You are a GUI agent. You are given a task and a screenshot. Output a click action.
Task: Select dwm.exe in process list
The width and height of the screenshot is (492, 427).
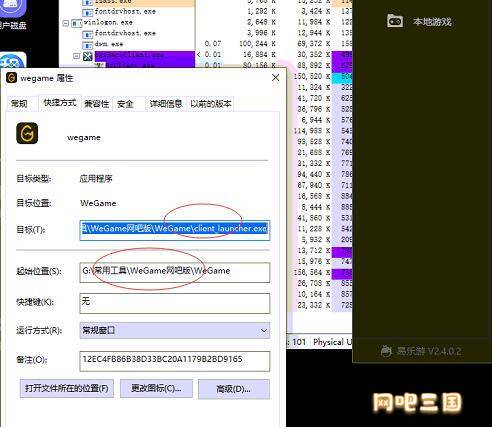click(109, 44)
